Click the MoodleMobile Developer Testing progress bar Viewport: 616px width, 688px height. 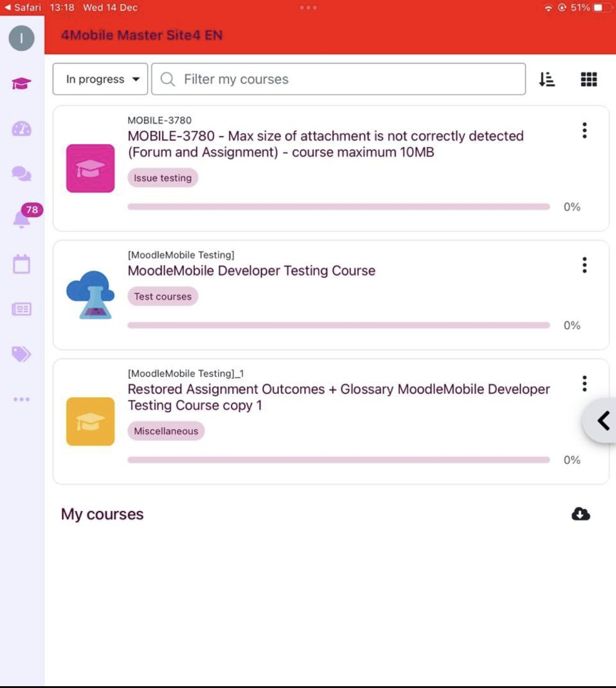pyautogui.click(x=338, y=325)
